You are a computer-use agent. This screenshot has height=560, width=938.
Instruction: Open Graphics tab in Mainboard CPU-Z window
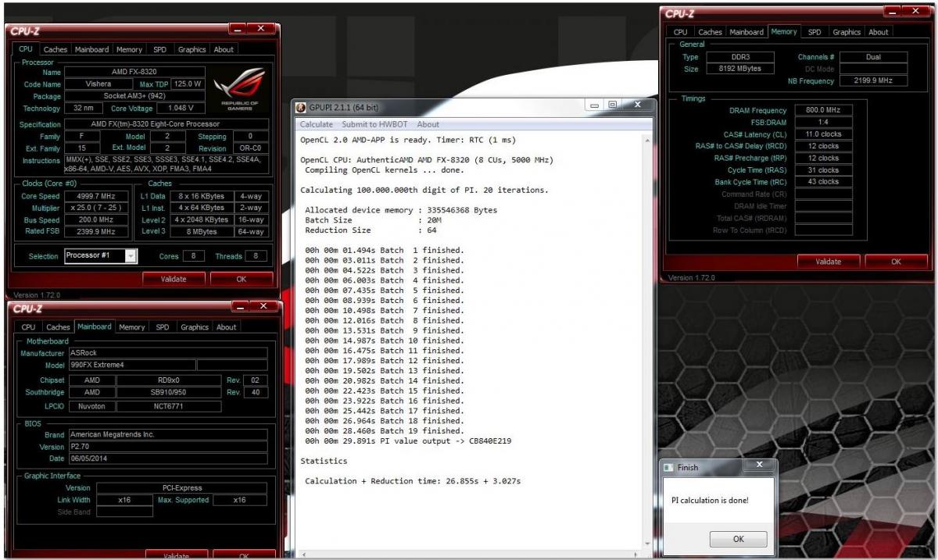point(194,327)
